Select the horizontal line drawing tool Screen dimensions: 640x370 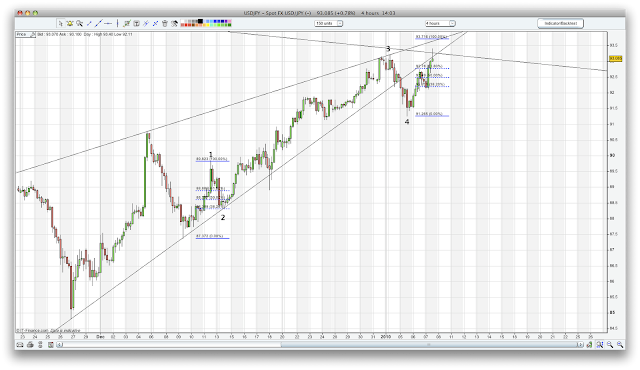(x=108, y=24)
